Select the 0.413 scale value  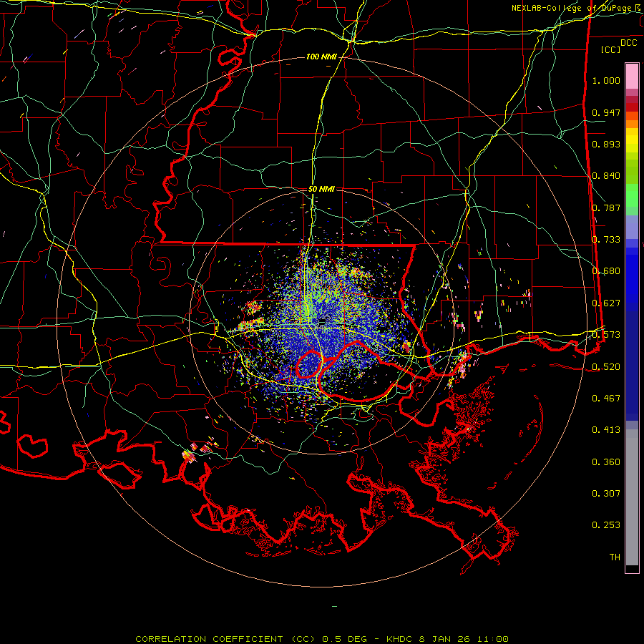tap(606, 430)
